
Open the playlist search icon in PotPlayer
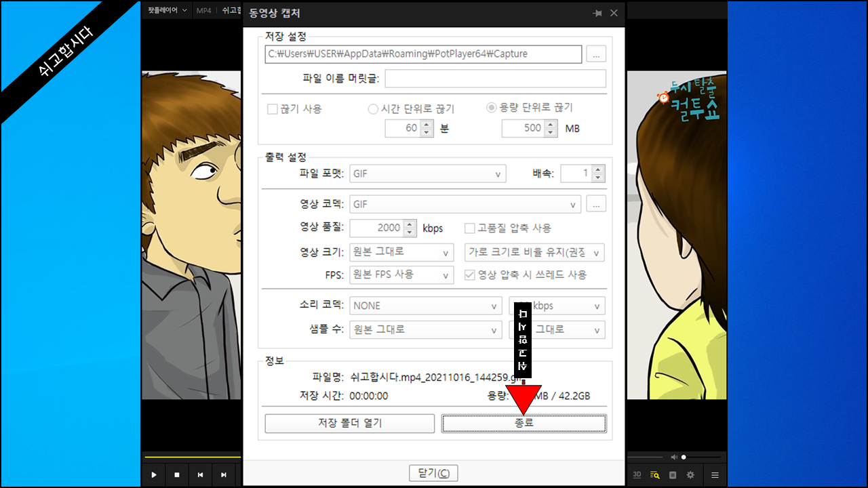[655, 475]
